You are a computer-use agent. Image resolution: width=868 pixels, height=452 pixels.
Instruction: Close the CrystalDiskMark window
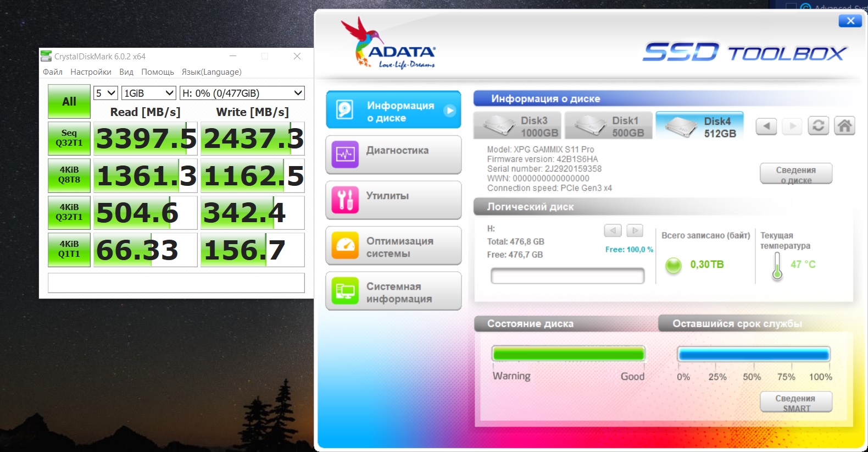pyautogui.click(x=297, y=56)
